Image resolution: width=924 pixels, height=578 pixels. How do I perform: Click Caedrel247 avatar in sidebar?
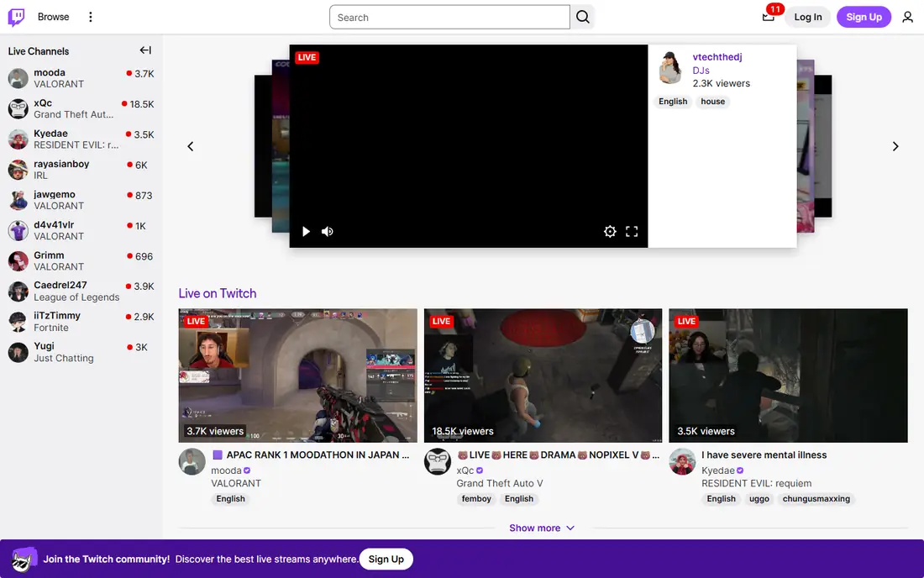18,291
